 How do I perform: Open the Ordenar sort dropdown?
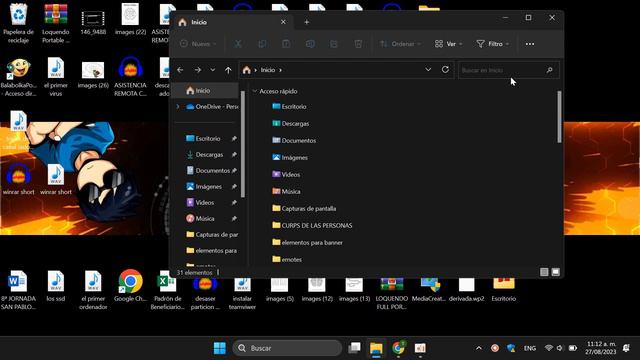(400, 44)
